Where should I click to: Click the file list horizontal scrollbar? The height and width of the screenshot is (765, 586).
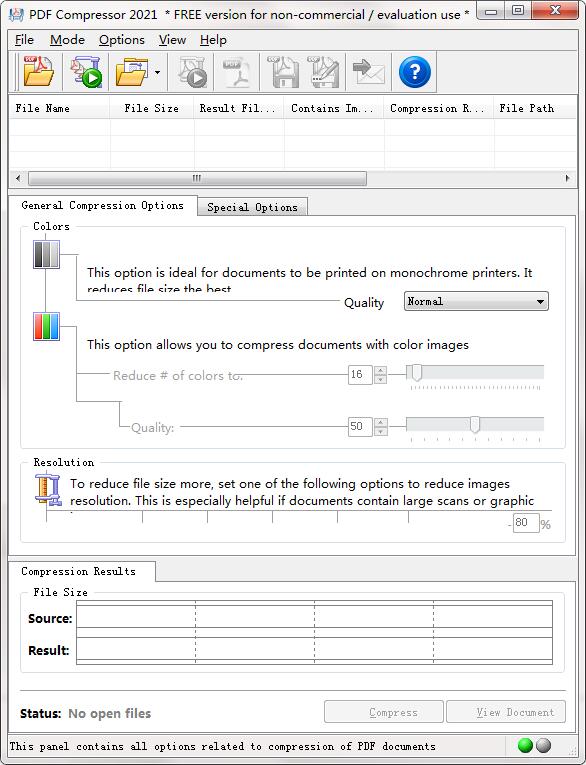(197, 178)
